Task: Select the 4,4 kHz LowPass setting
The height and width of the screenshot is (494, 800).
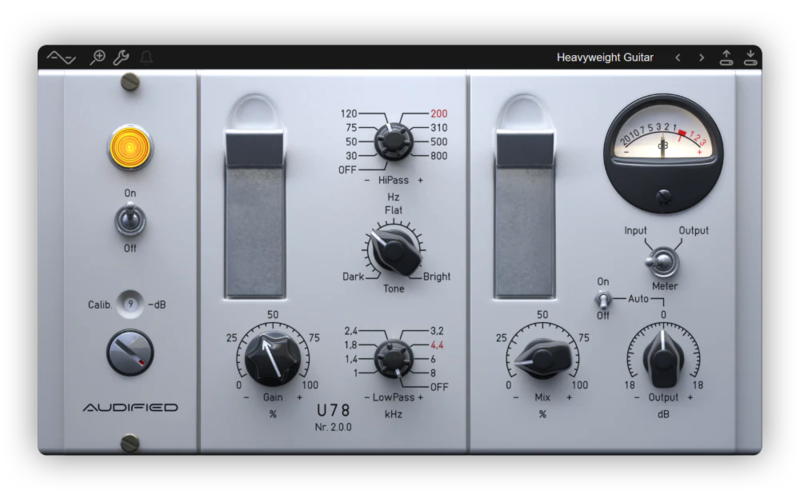Action: click(x=437, y=345)
